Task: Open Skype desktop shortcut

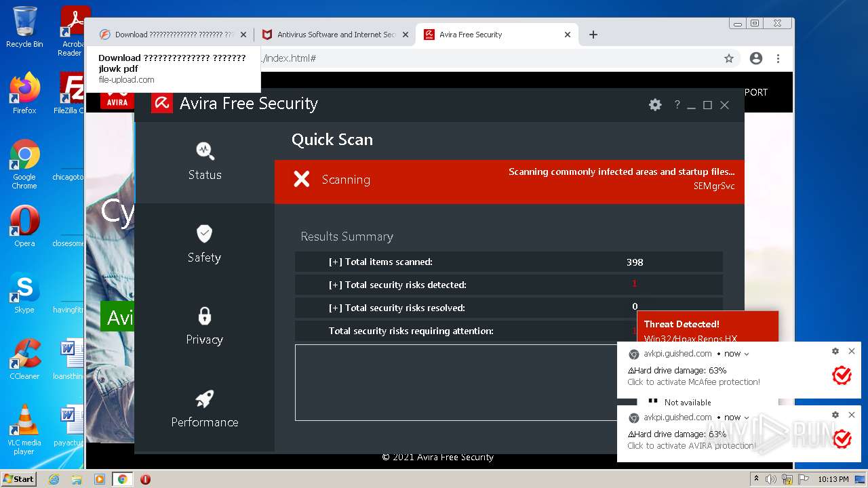Action: pos(24,293)
